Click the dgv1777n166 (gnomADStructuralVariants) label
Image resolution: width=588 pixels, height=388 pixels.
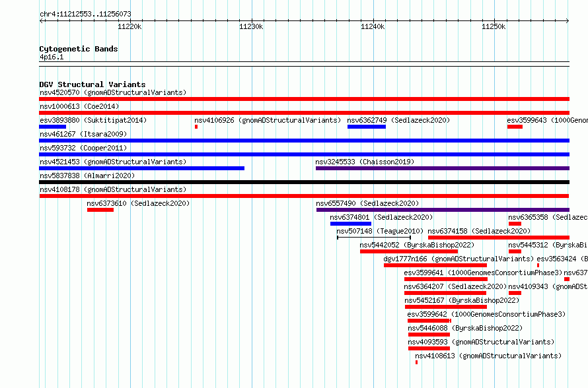pos(459,259)
